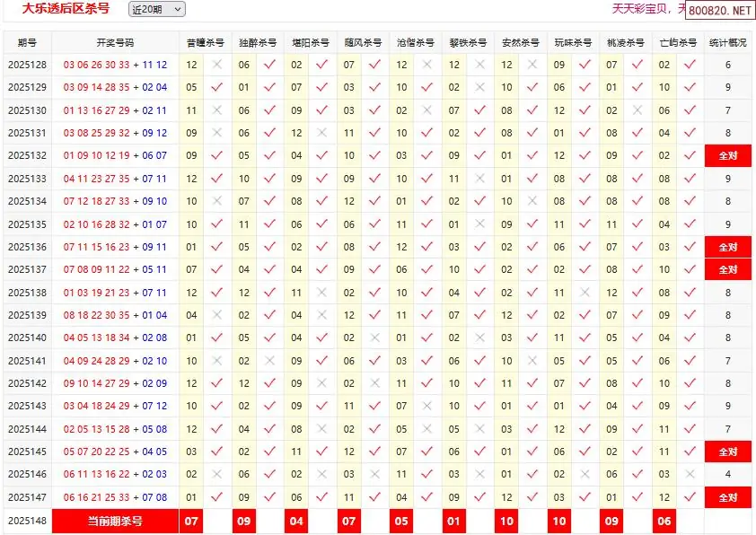This screenshot has width=756, height=535.
Task: Click the gray X for 桃凌杀号 in row 2025130
Action: tap(637, 110)
